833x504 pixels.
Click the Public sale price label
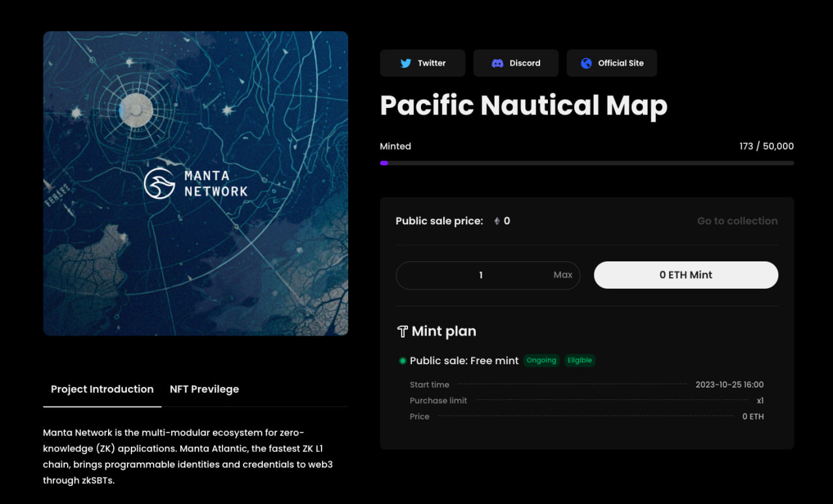[439, 221]
